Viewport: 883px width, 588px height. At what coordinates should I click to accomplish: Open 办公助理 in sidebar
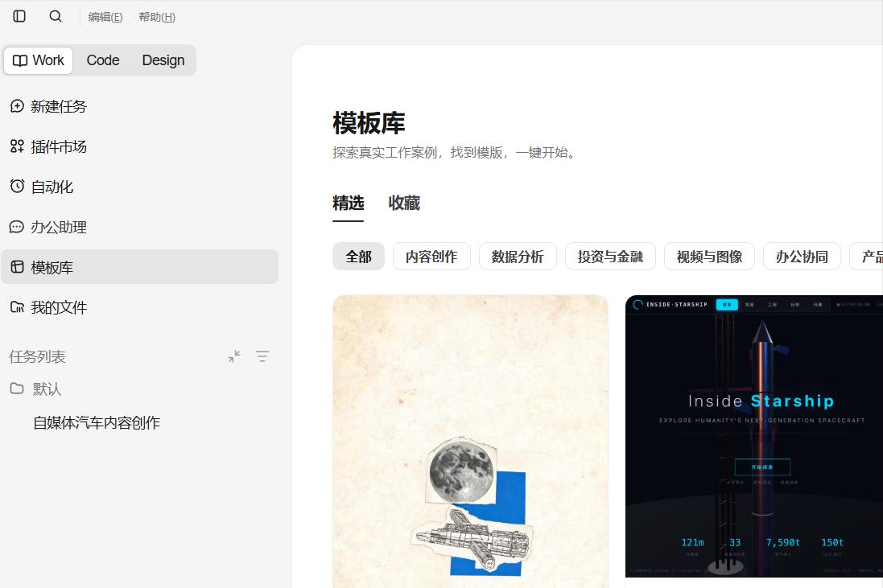[140, 227]
